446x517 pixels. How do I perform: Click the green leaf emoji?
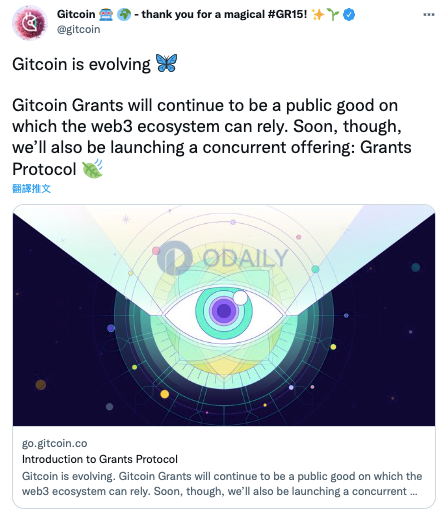tap(92, 169)
